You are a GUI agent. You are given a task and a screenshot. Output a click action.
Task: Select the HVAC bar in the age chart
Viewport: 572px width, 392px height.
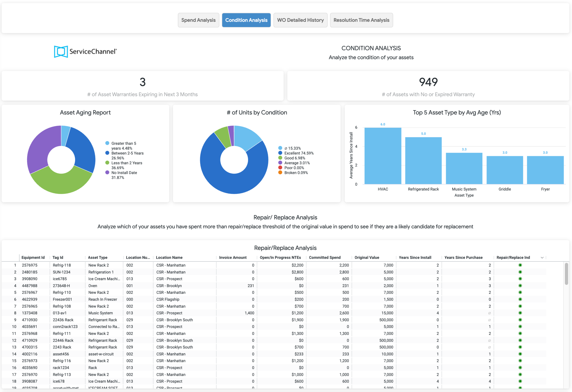click(383, 156)
